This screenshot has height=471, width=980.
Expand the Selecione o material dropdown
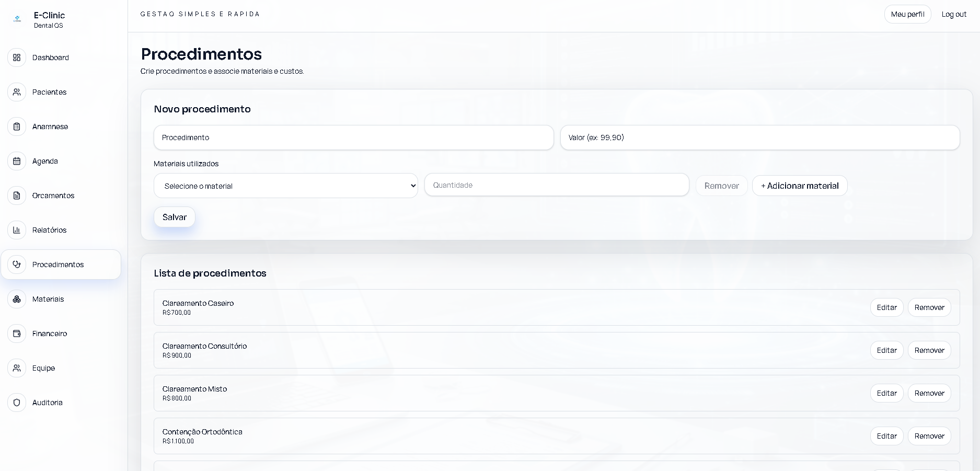pyautogui.click(x=286, y=186)
